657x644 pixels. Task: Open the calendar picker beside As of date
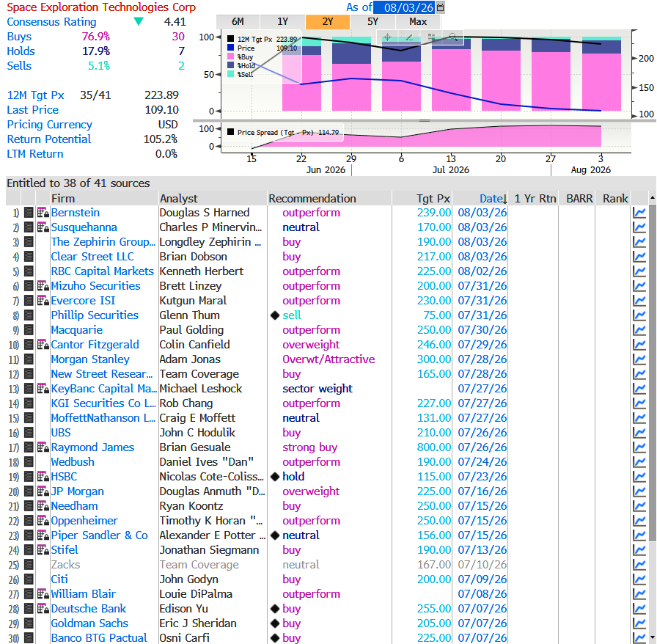click(440, 7)
